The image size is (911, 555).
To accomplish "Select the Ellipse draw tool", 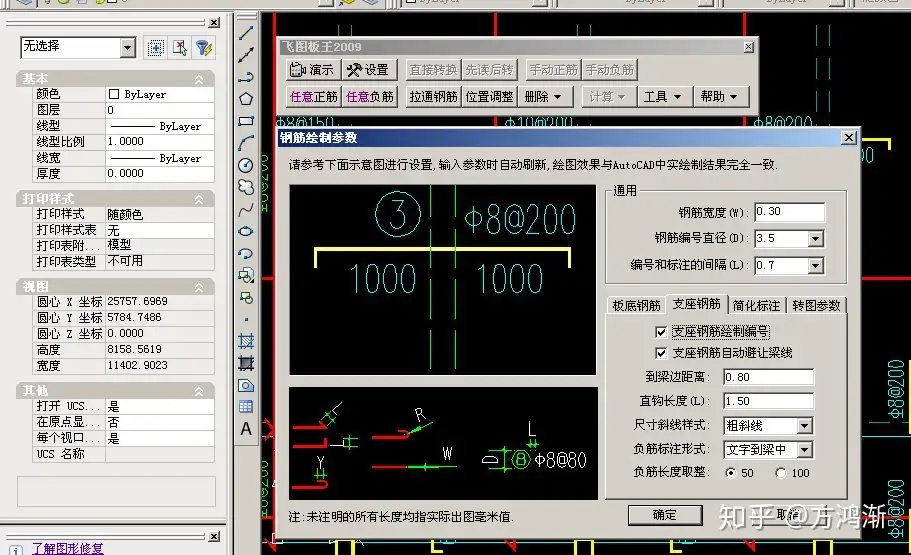I will click(x=246, y=231).
